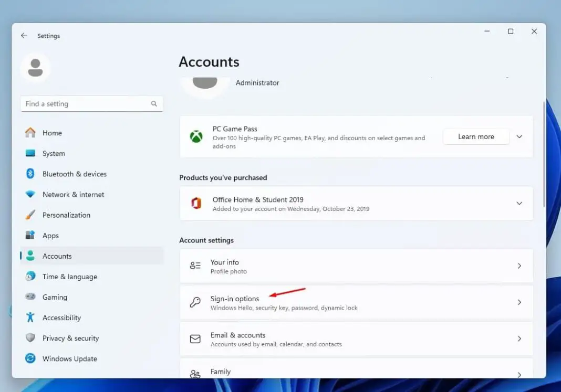
Task: Open the System settings icon
Action: click(32, 153)
